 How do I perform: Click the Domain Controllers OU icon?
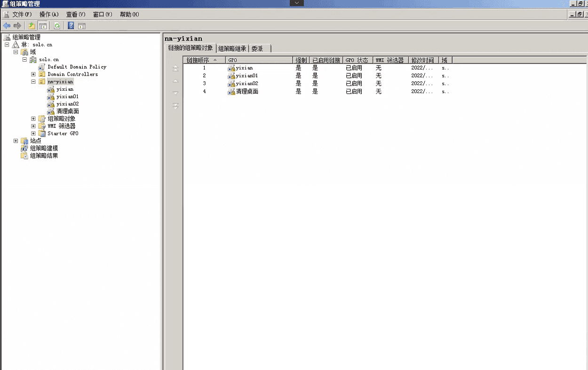pyautogui.click(x=42, y=74)
